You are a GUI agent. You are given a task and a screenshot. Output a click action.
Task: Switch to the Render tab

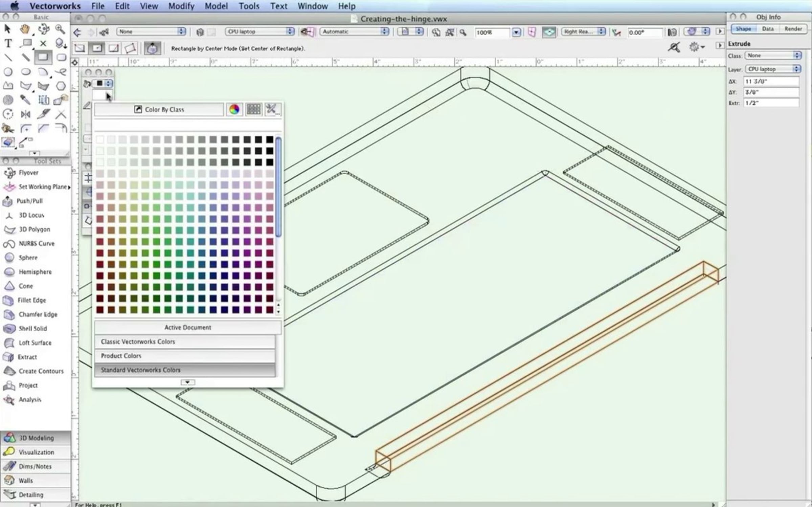(793, 29)
